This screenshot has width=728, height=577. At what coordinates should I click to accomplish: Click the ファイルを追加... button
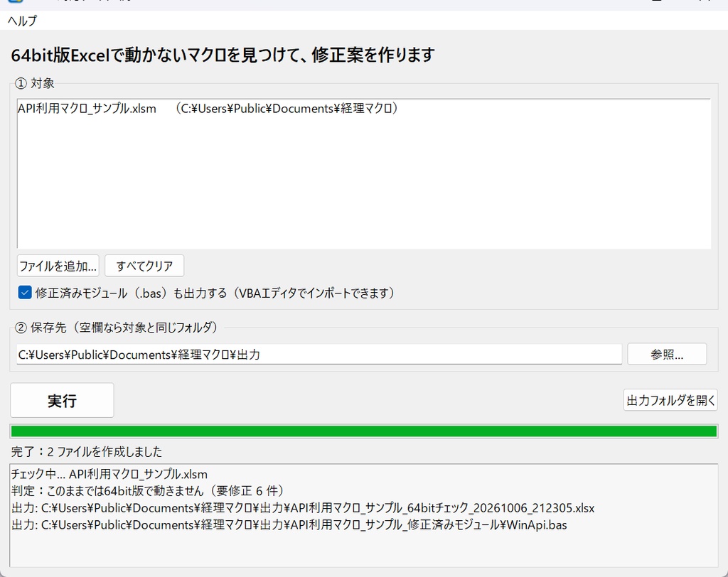[58, 266]
